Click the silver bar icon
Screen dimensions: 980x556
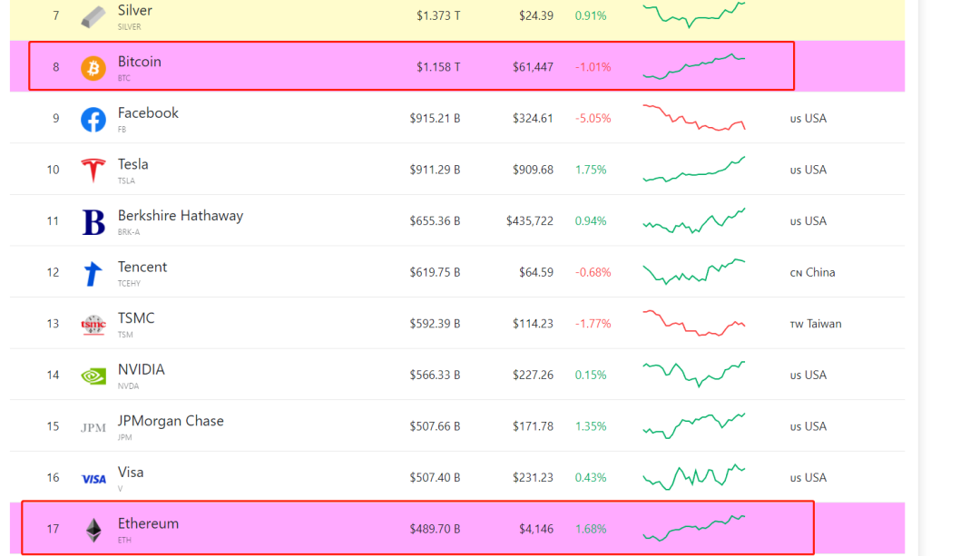[x=93, y=16]
